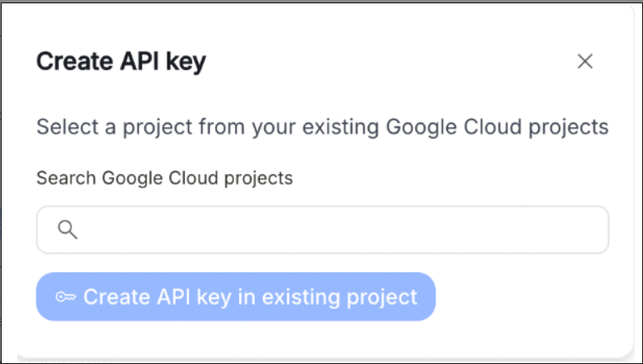Open the project search combo box
Image resolution: width=643 pixels, height=364 pixels.
click(322, 230)
